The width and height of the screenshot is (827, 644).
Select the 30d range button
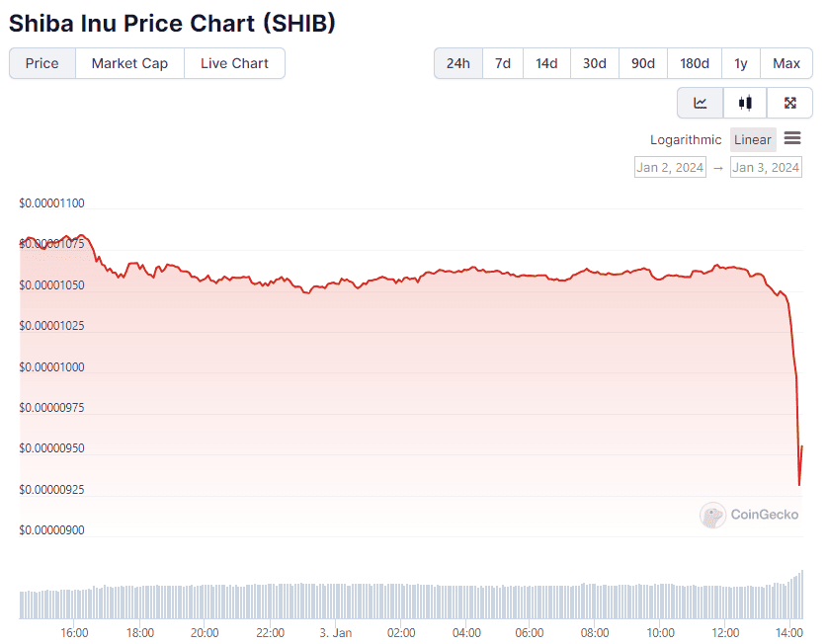tap(595, 63)
